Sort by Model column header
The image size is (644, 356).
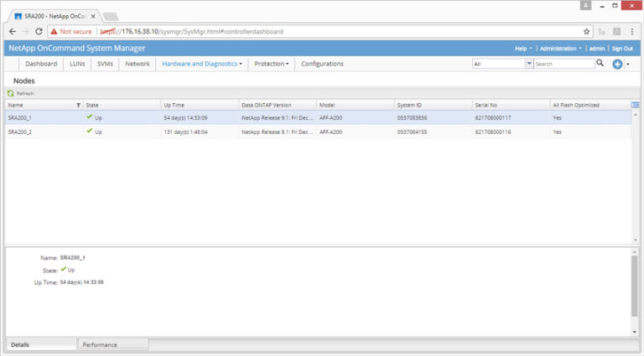pos(355,106)
